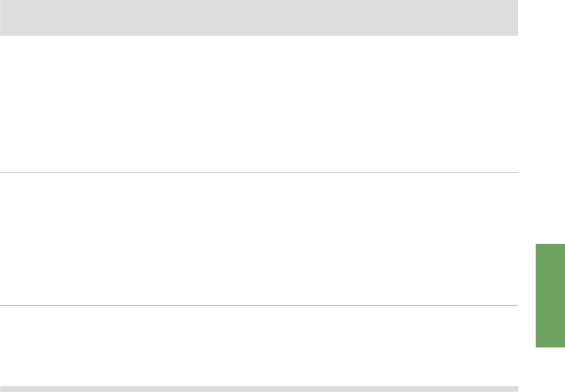Click the right end of lower divider line
Screen dimensions: 565x392
click(x=516, y=306)
